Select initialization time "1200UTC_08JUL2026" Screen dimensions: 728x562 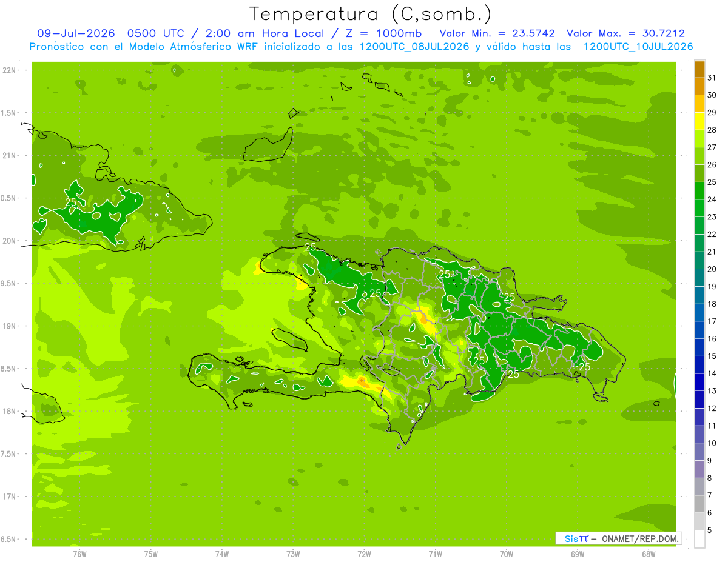tap(414, 47)
